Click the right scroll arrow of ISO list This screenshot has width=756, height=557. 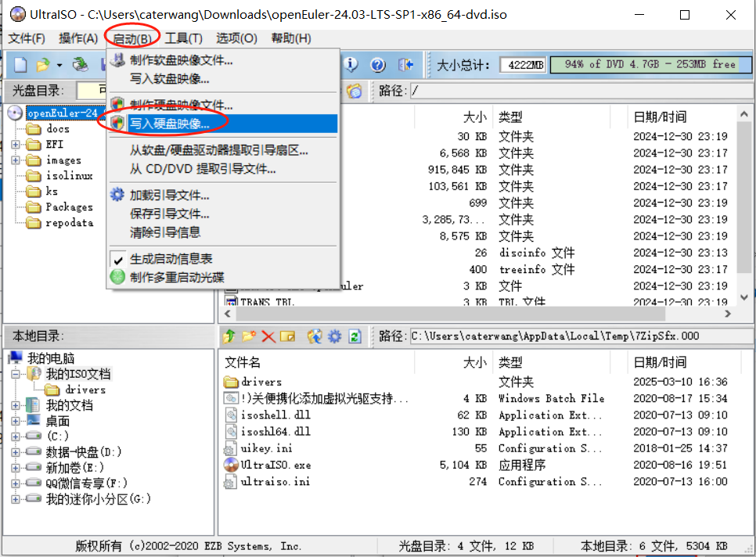[728, 314]
